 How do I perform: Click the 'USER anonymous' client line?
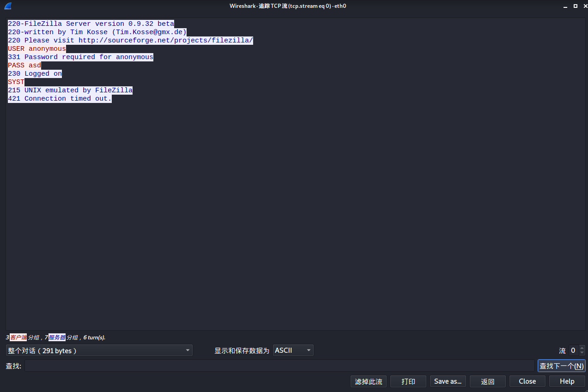coord(37,49)
